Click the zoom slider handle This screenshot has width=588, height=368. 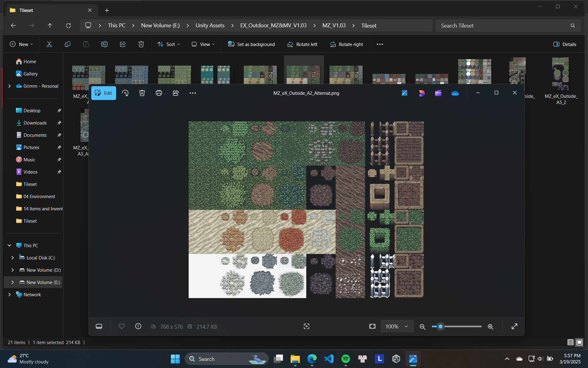(x=440, y=326)
